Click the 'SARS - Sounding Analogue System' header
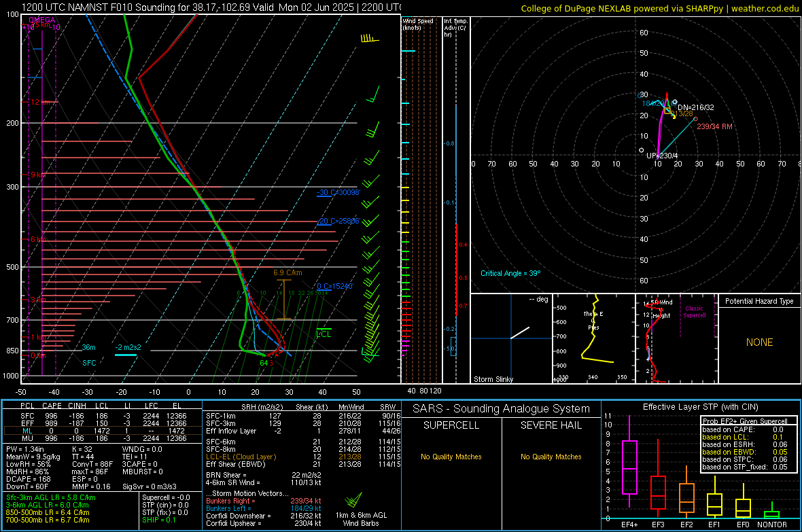 pos(502,409)
